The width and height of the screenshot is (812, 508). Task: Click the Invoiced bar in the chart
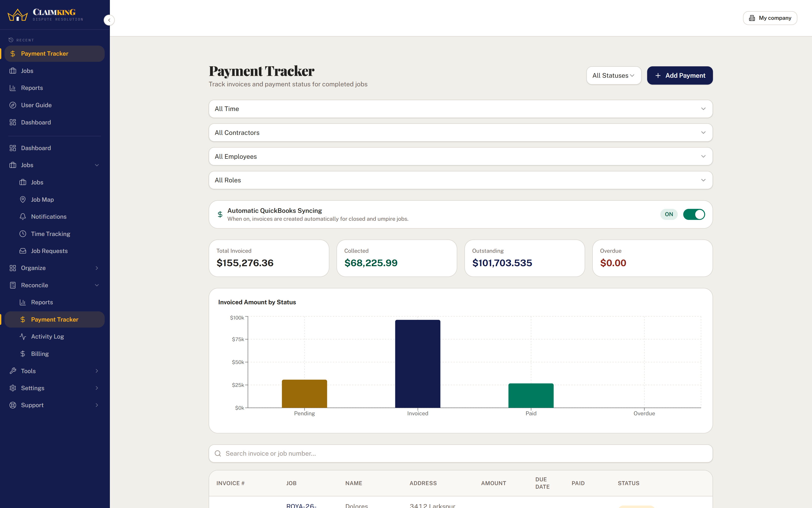418,364
